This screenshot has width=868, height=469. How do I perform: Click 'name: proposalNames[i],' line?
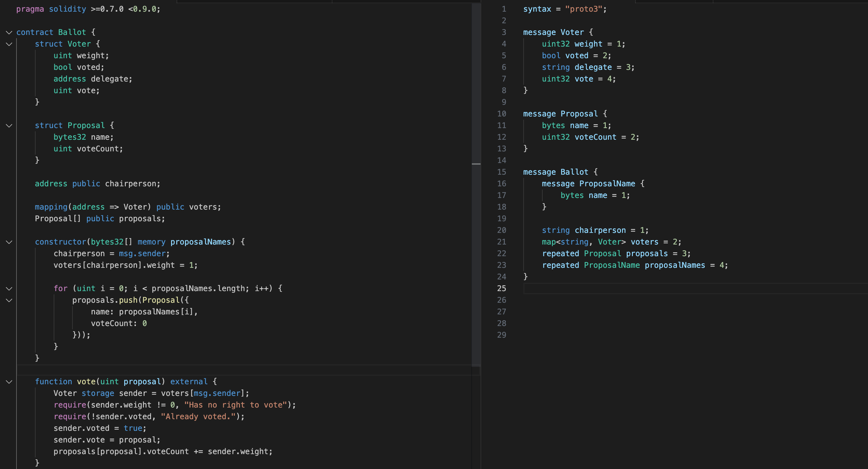click(144, 312)
